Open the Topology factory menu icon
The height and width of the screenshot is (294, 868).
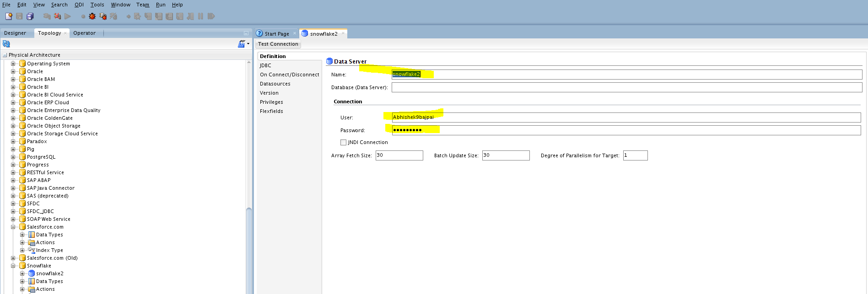pyautogui.click(x=242, y=44)
